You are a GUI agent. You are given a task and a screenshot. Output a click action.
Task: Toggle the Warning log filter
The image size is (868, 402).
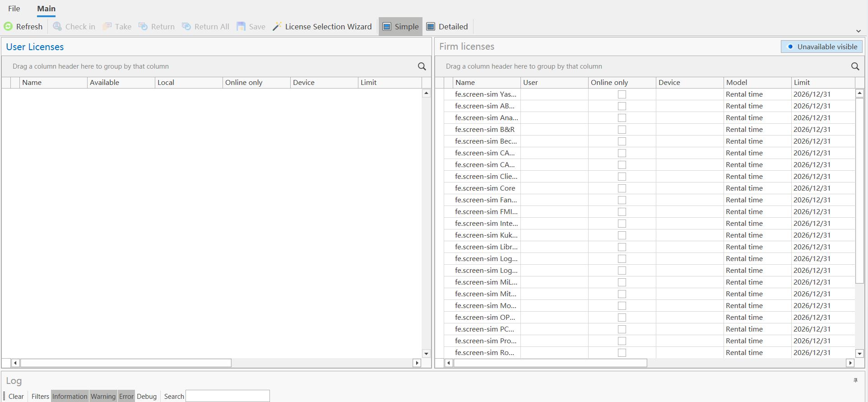pyautogui.click(x=103, y=396)
